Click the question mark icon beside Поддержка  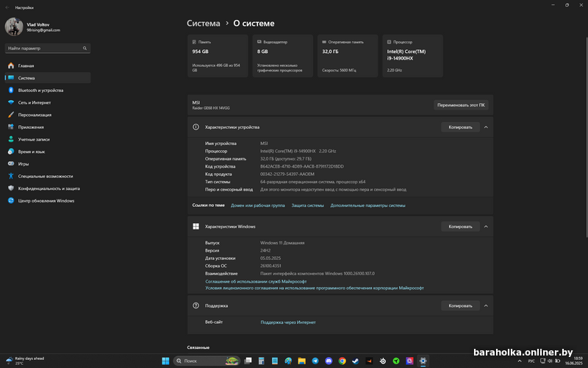click(196, 305)
